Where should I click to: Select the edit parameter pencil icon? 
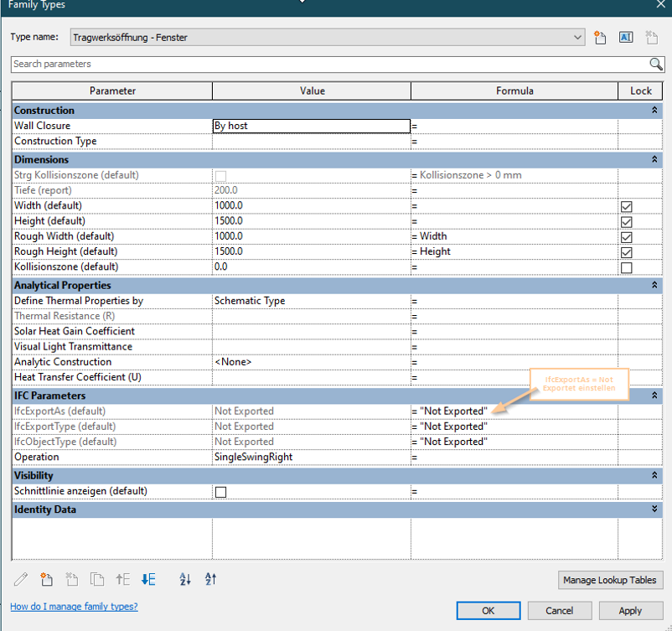(21, 579)
